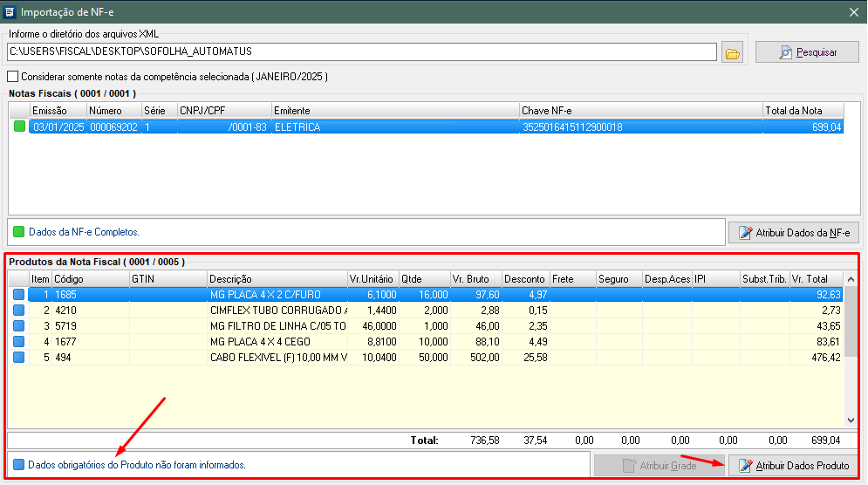Click the green status icon of the ELETRICA invoice row

pyautogui.click(x=19, y=127)
